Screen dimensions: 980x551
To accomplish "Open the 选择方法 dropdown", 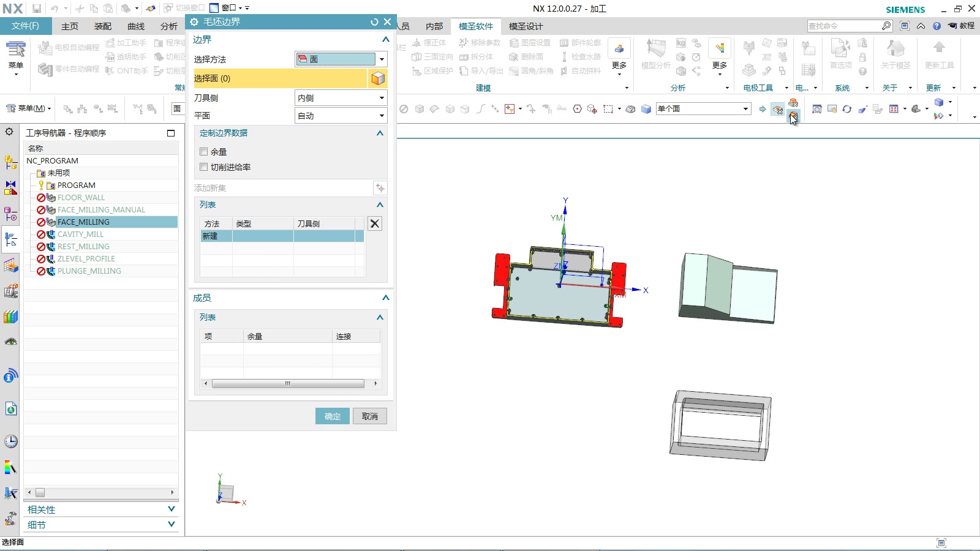I will 341,59.
